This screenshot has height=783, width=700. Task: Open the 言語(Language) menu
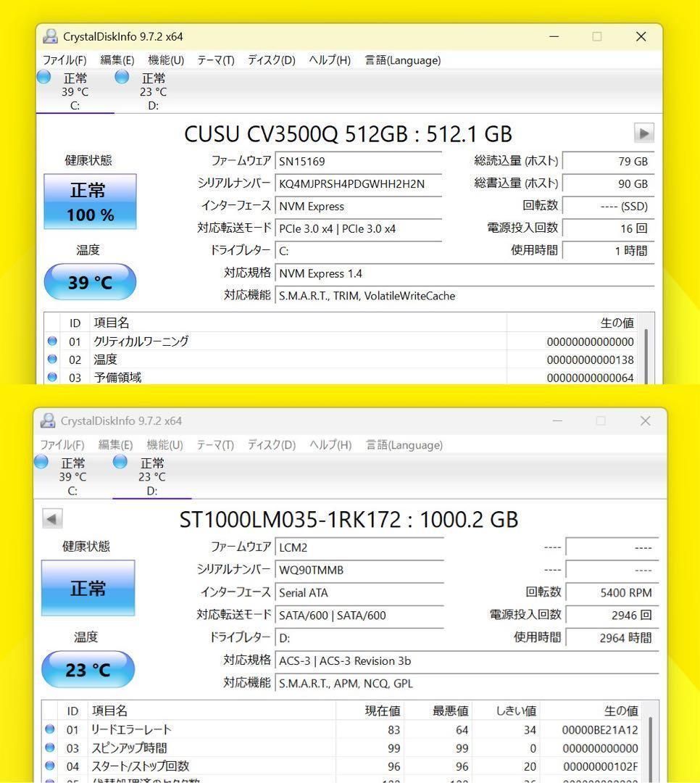(x=402, y=60)
